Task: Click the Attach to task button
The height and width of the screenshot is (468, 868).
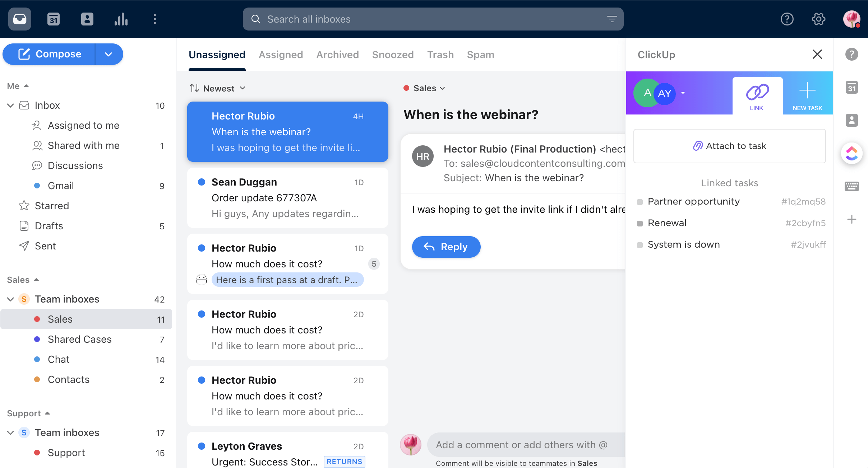Action: [729, 146]
